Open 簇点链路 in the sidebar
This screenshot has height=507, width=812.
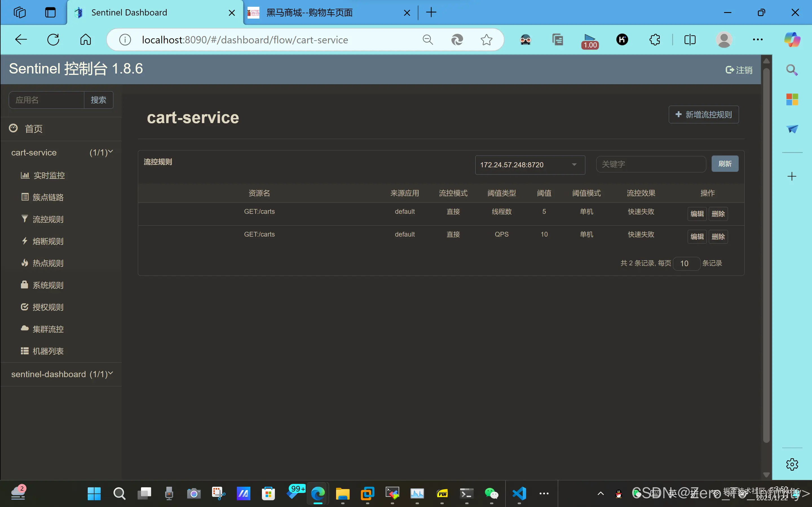pyautogui.click(x=48, y=197)
